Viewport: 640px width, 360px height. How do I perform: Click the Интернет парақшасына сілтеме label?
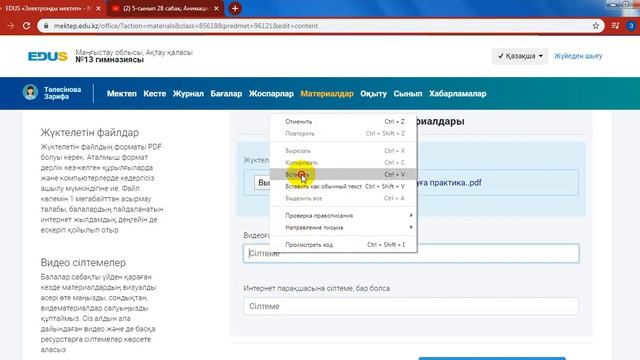(317, 288)
